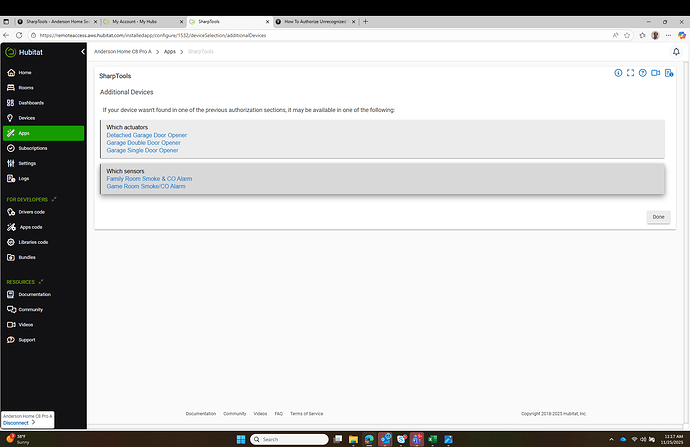Switch to SharpTools - Anderson Home browser tab
Screen dimensions: 690x447
pyautogui.click(x=57, y=22)
